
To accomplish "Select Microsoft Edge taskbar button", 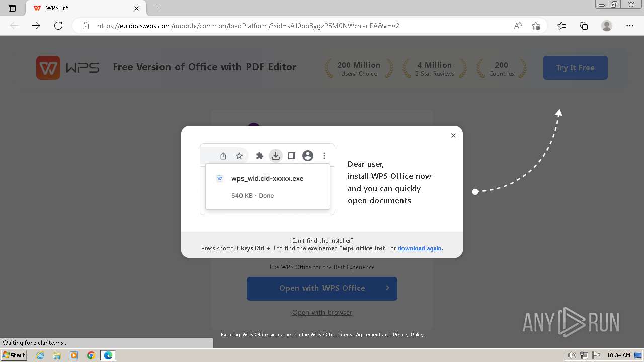I will tap(108, 355).
